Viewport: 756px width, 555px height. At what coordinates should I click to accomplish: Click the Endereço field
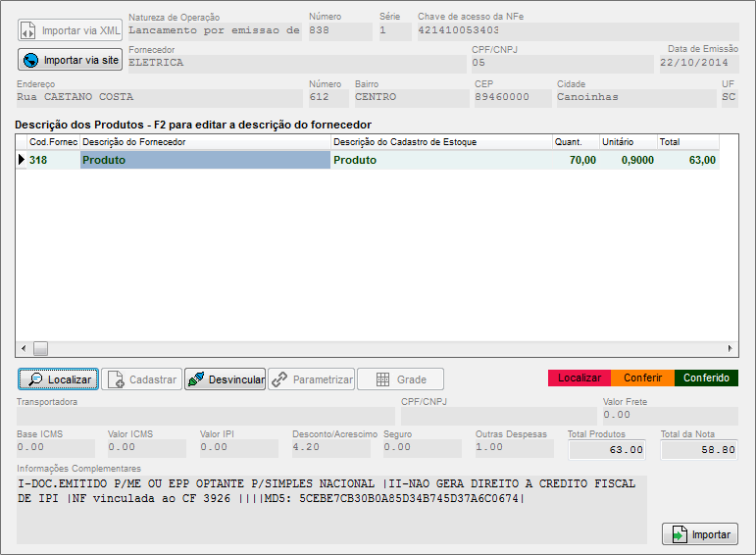(x=160, y=98)
